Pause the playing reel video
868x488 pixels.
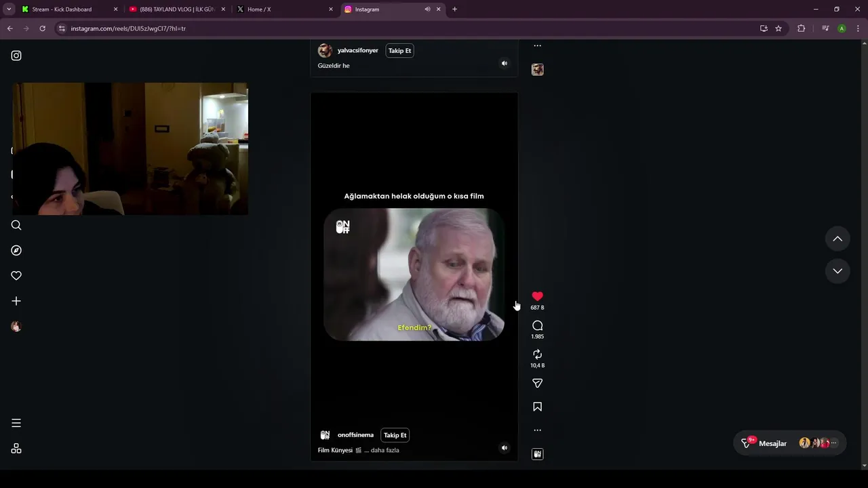414,277
